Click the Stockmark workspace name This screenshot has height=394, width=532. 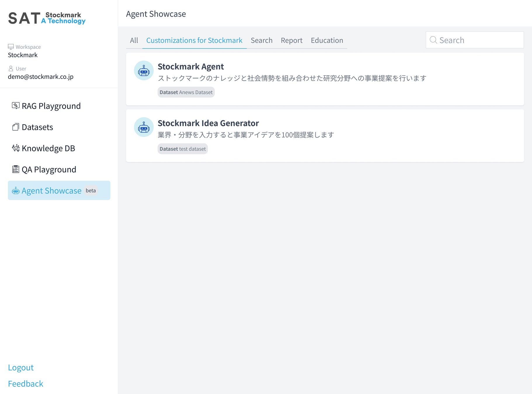coord(23,55)
